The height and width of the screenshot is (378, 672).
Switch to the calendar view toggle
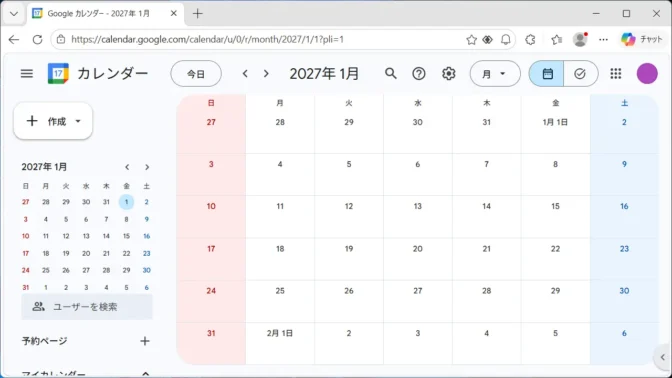pos(547,74)
